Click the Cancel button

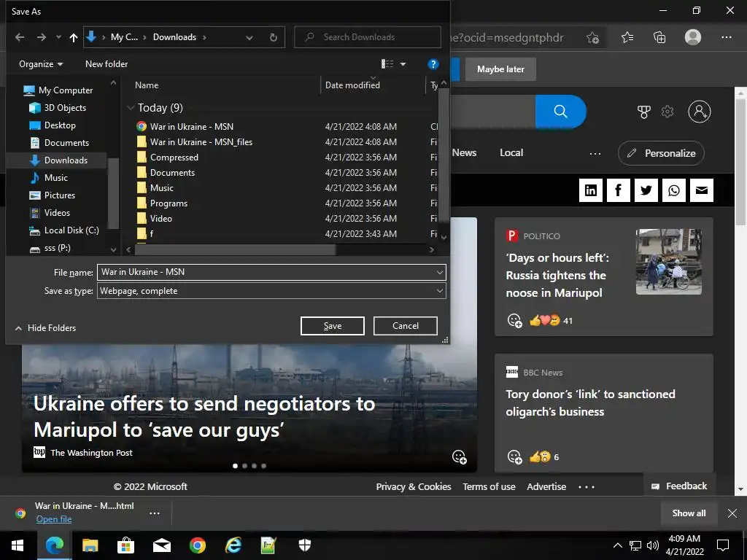click(406, 326)
